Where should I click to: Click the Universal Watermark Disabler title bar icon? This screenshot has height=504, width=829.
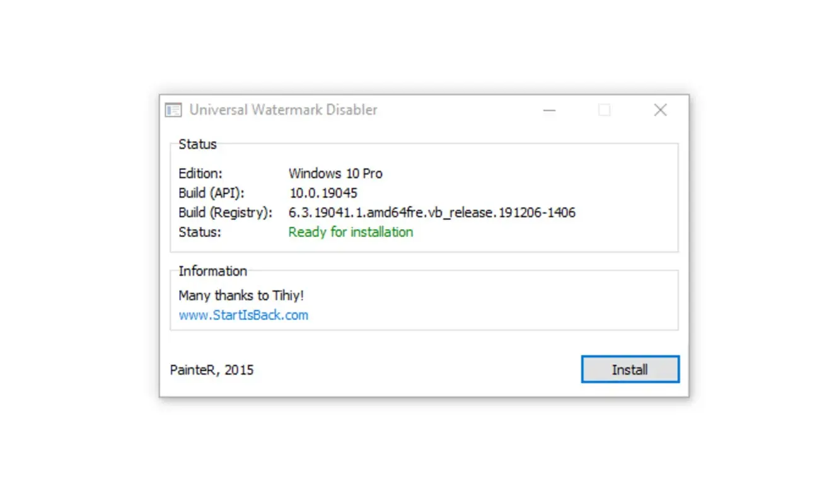(x=172, y=110)
